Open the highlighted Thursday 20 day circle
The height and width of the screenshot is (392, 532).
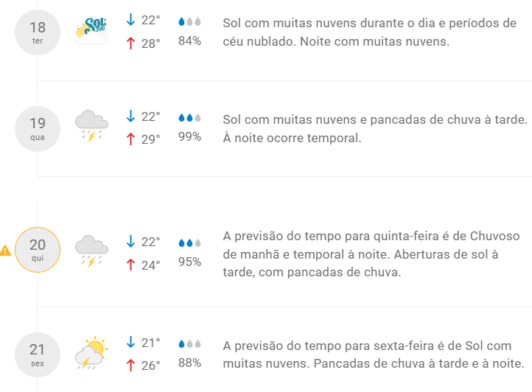pyautogui.click(x=37, y=250)
